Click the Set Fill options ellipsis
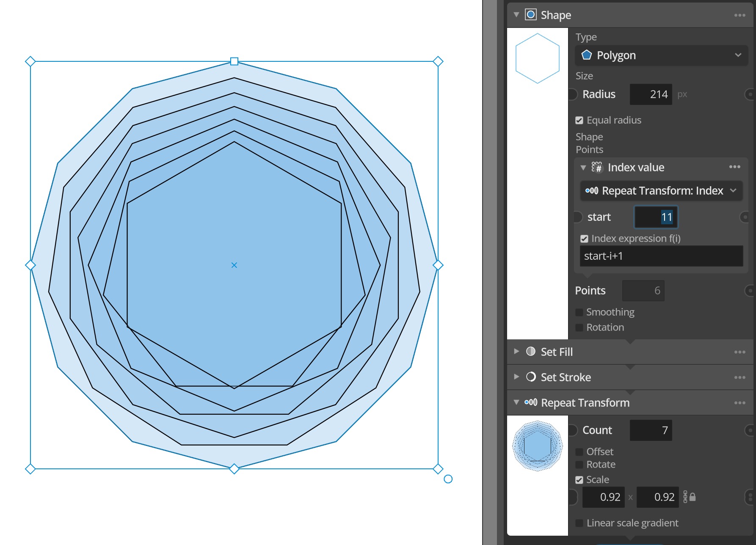This screenshot has width=756, height=545. point(739,352)
